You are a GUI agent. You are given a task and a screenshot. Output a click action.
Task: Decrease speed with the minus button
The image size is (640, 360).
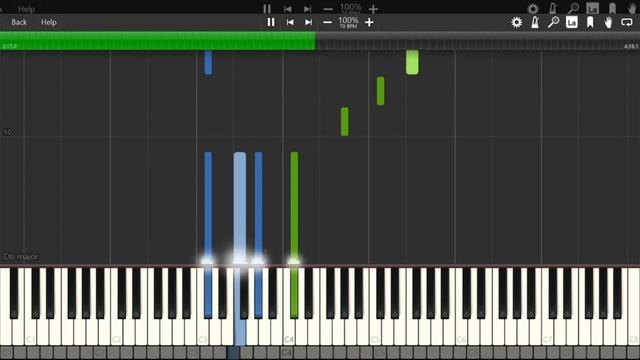pos(327,22)
